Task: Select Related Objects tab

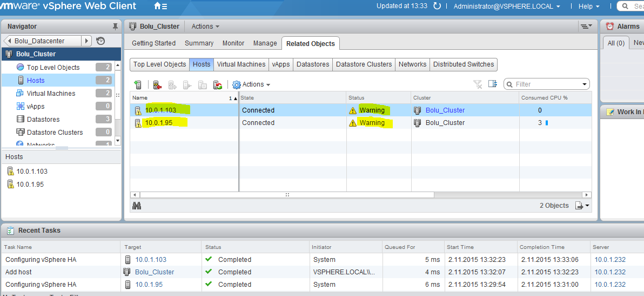Action: click(311, 44)
